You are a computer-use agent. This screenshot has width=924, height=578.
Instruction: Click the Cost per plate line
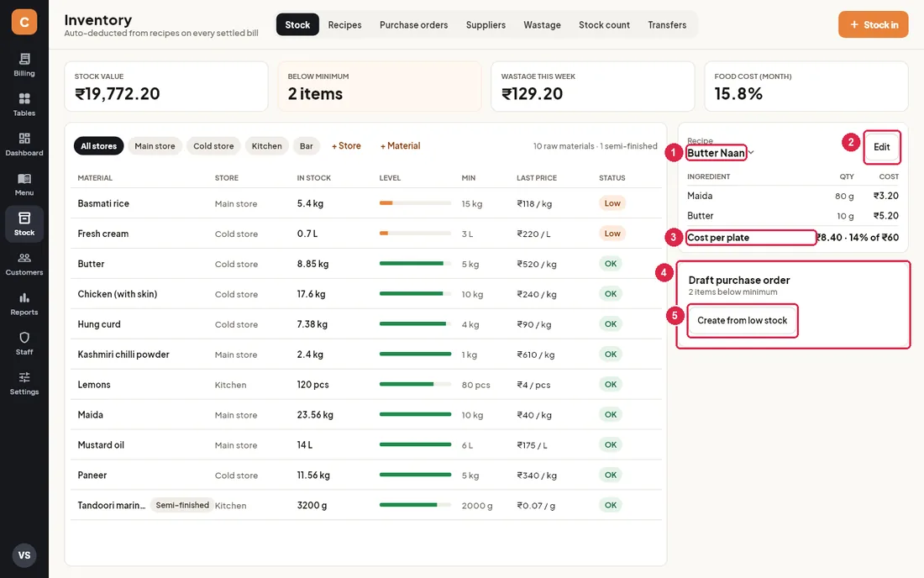[x=793, y=238]
